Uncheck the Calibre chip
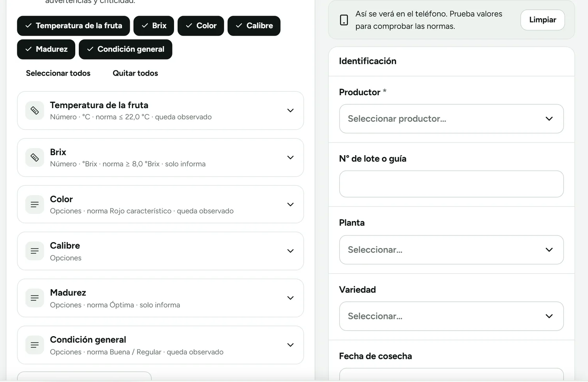 [254, 26]
